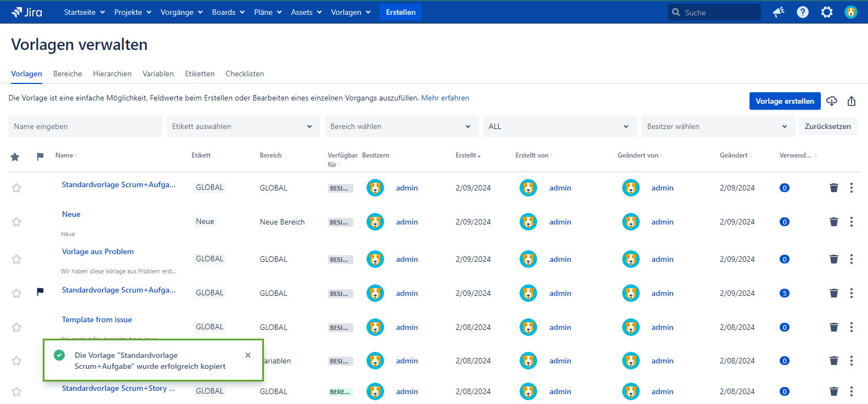Open the Boards menu in the navbar
Image resolution: width=868 pixels, height=404 pixels.
tap(228, 12)
